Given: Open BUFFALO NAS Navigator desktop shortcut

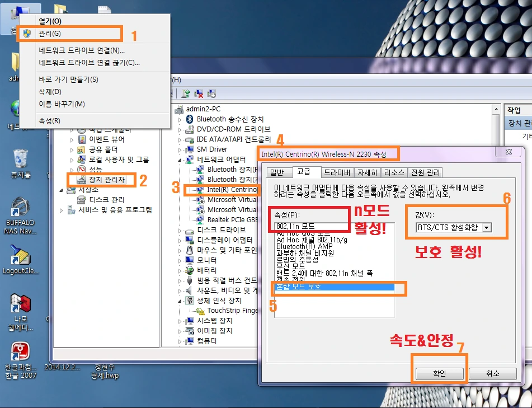Looking at the screenshot, I should click(x=20, y=216).
